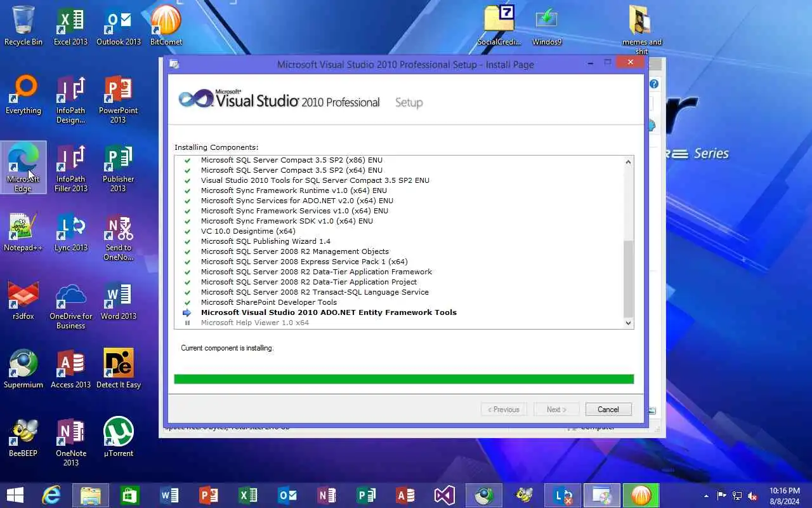Open Internet Explorer from taskbar

pyautogui.click(x=51, y=495)
